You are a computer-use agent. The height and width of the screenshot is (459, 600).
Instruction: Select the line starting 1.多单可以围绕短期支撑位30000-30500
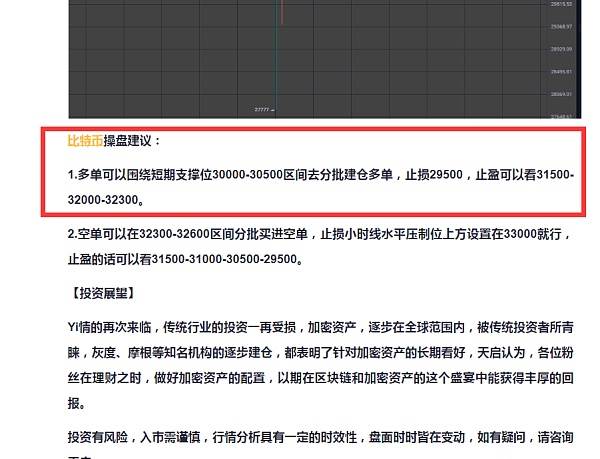[321, 175]
